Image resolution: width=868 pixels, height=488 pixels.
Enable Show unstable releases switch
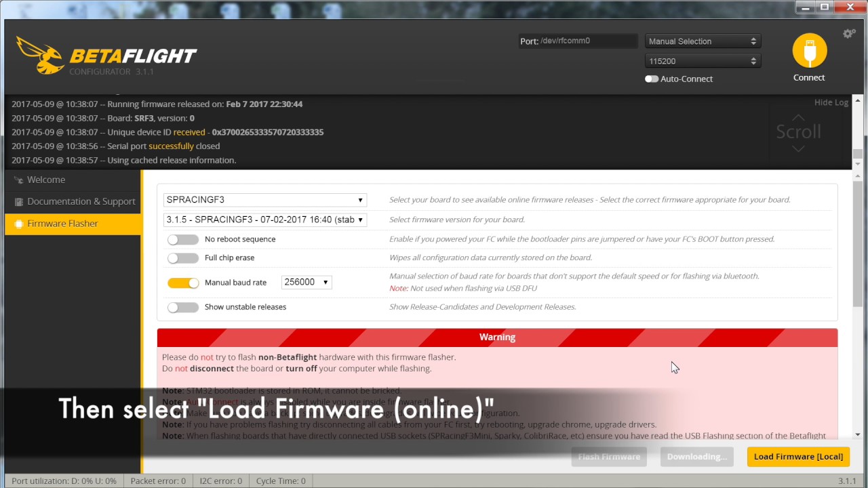coord(182,307)
